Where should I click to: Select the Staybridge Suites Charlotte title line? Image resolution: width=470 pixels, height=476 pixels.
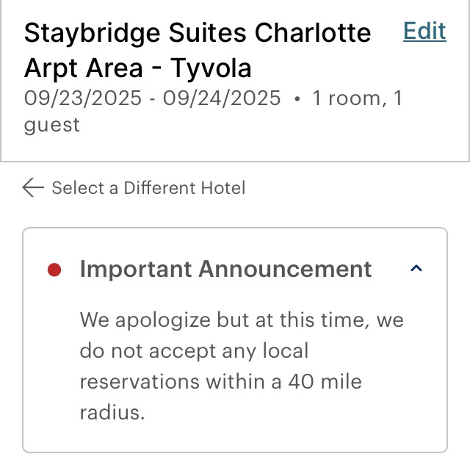coord(198,33)
